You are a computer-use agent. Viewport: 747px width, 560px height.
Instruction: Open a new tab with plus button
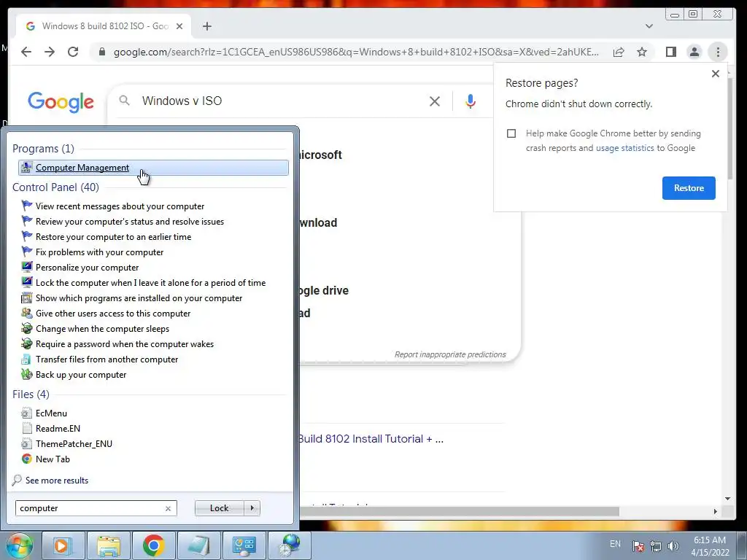206,26
